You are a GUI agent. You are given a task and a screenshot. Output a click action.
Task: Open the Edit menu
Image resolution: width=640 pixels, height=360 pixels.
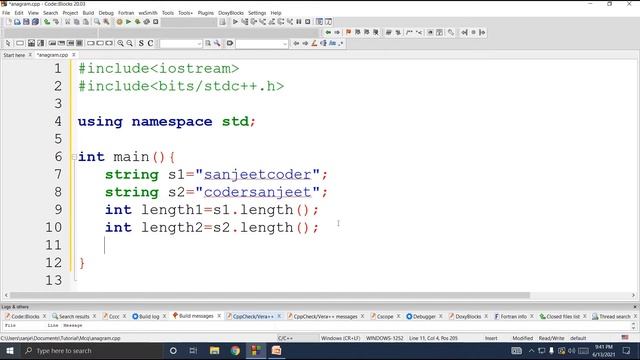click(x=19, y=13)
